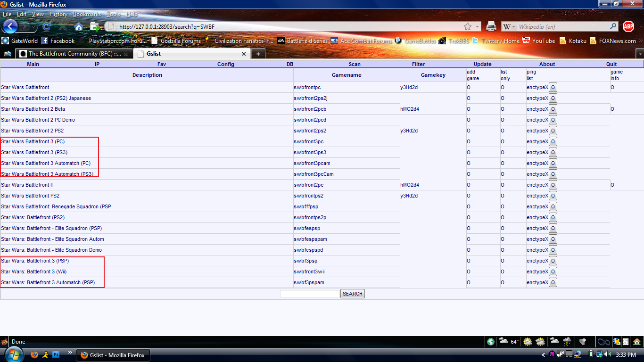
Task: Click the add game O for swbfront2pc
Action: pos(469,185)
